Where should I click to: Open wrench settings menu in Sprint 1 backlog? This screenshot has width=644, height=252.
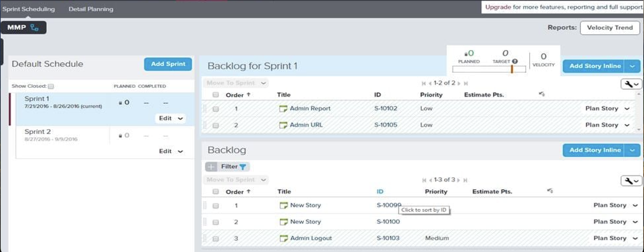click(x=631, y=84)
